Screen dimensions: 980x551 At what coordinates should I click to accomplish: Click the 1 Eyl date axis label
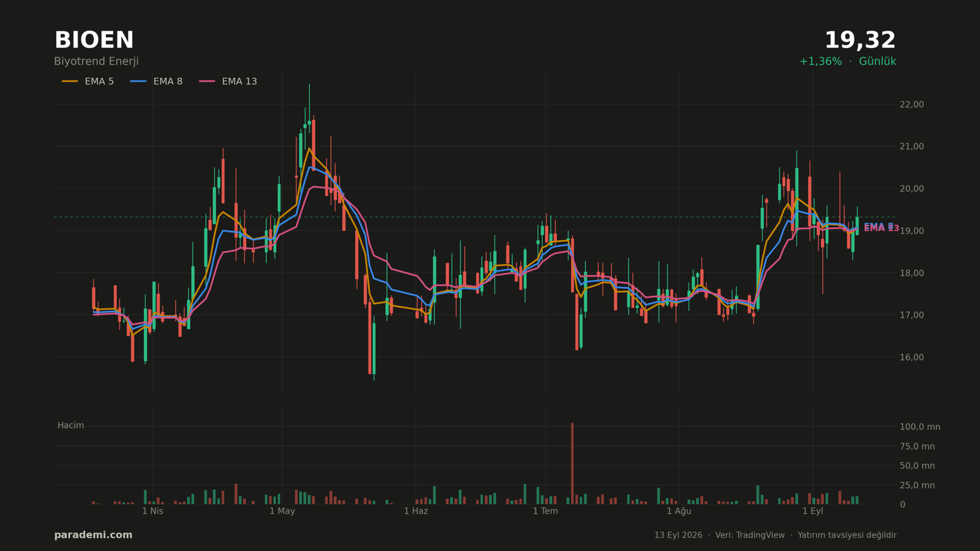pos(813,511)
